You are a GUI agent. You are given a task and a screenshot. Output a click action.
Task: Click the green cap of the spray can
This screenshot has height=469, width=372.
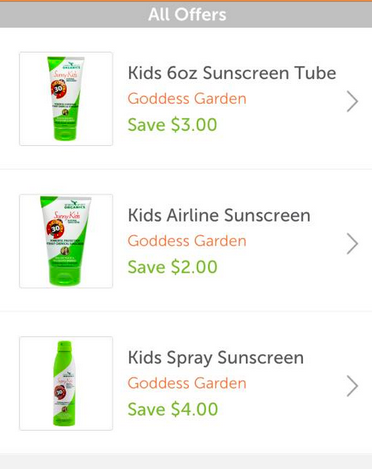tap(64, 348)
